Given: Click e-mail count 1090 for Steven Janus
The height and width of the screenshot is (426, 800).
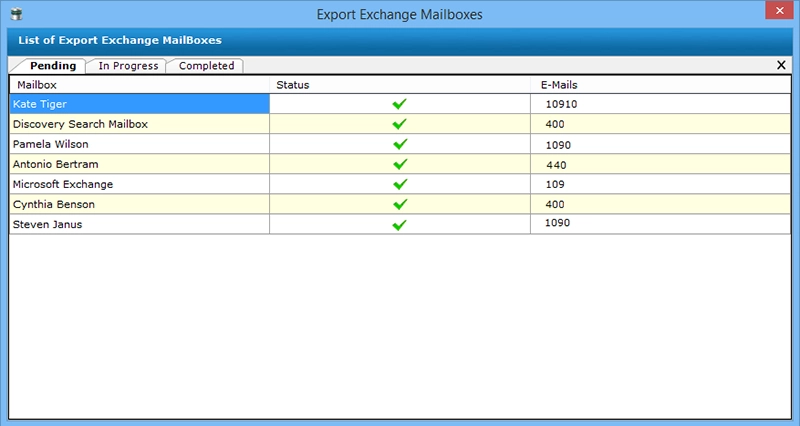Looking at the screenshot, I should (557, 222).
